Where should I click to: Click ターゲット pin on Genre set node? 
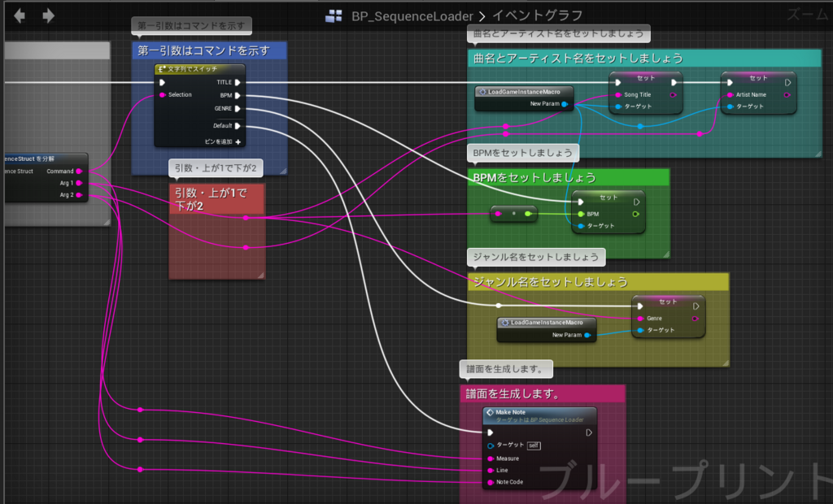(640, 330)
